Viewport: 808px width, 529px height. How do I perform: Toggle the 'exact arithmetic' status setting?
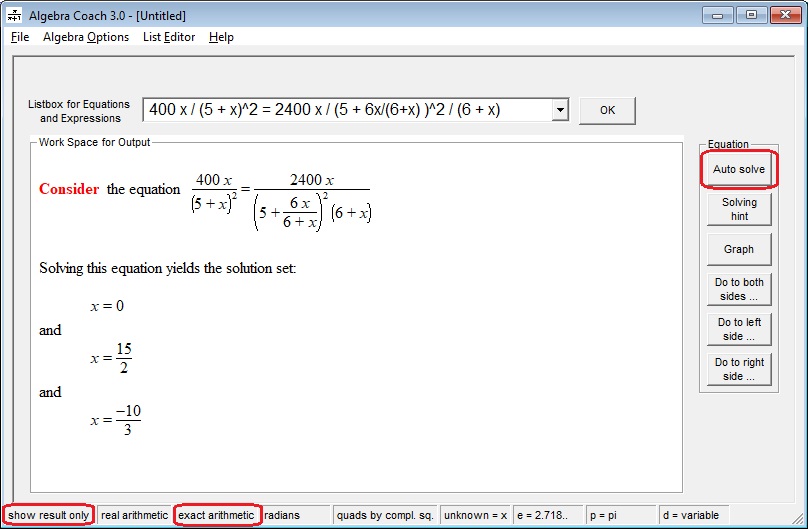pyautogui.click(x=216, y=515)
